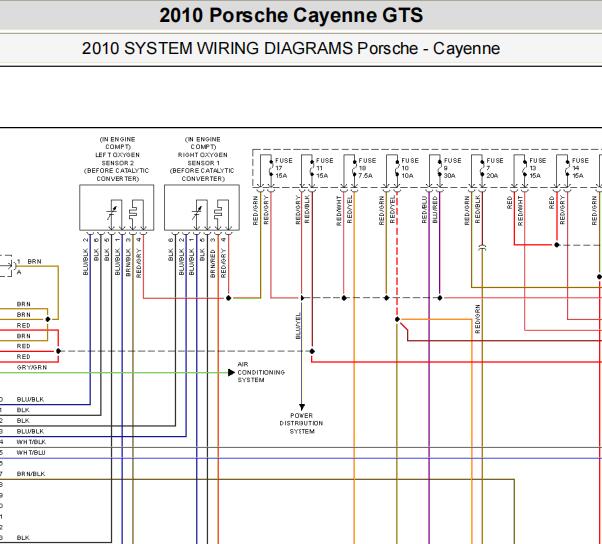The height and width of the screenshot is (544, 602).
Task: Click the "POWER DISTRIBUTION SYSTEM" reference
Action: pyautogui.click(x=301, y=423)
